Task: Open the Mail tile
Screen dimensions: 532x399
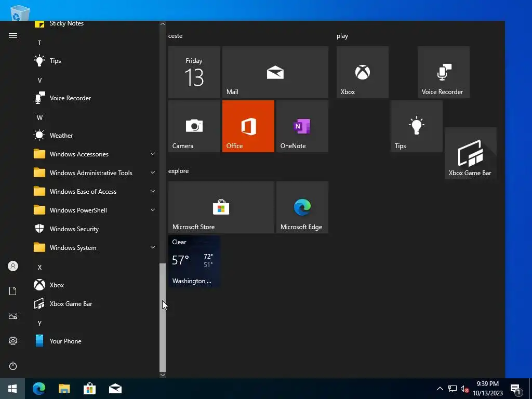Action: [x=275, y=72]
